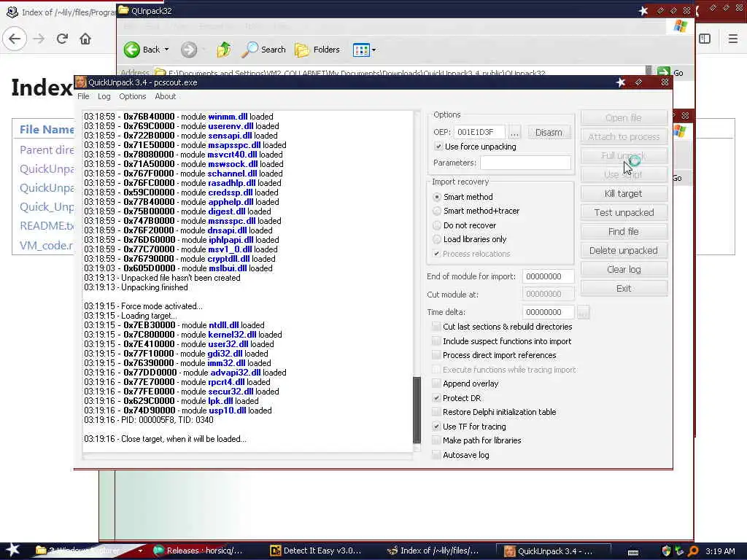
Task: Click the log vertical scrollbar thumb
Action: 417,410
